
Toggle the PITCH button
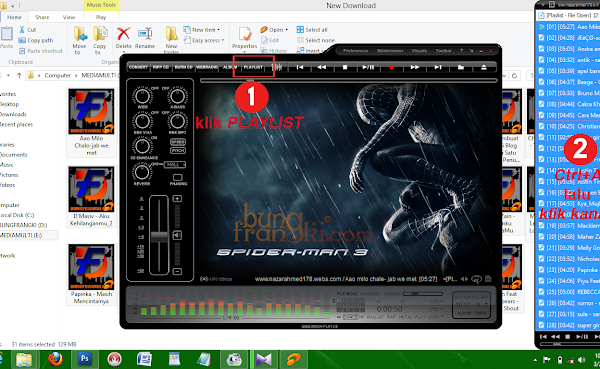(x=178, y=150)
